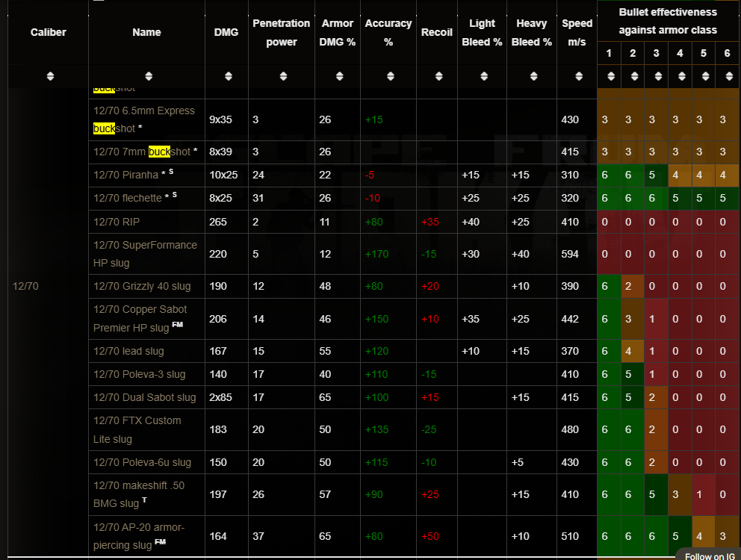Sort by Accuracy % arrows icon
This screenshot has width=741, height=560.
(388, 76)
